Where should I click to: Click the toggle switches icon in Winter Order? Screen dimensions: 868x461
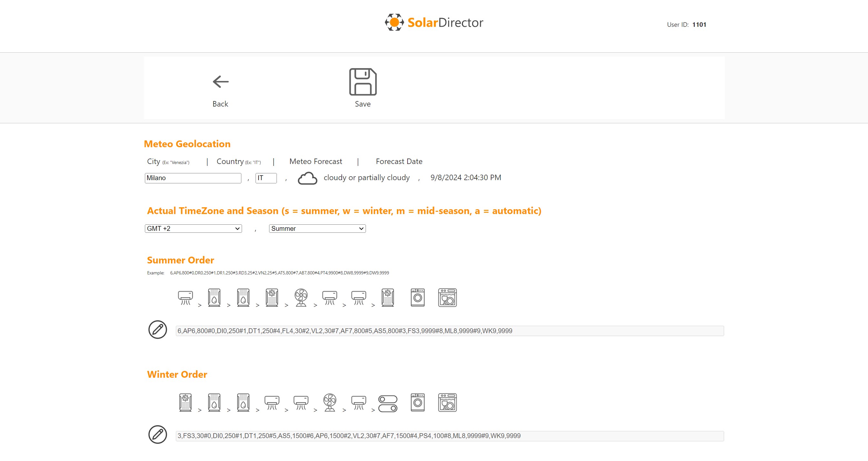click(388, 404)
